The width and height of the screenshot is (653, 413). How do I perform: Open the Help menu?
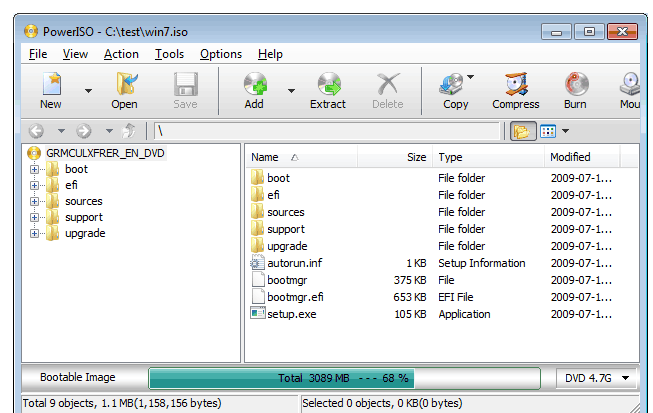click(270, 54)
